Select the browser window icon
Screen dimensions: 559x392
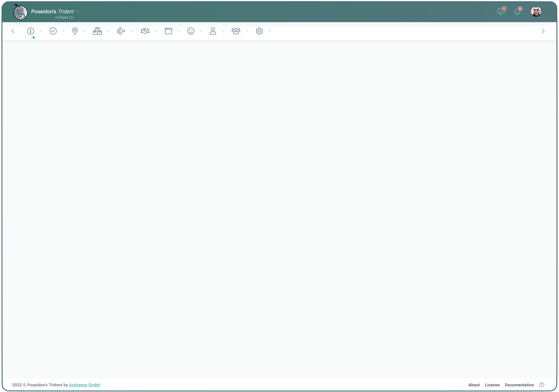pos(169,31)
